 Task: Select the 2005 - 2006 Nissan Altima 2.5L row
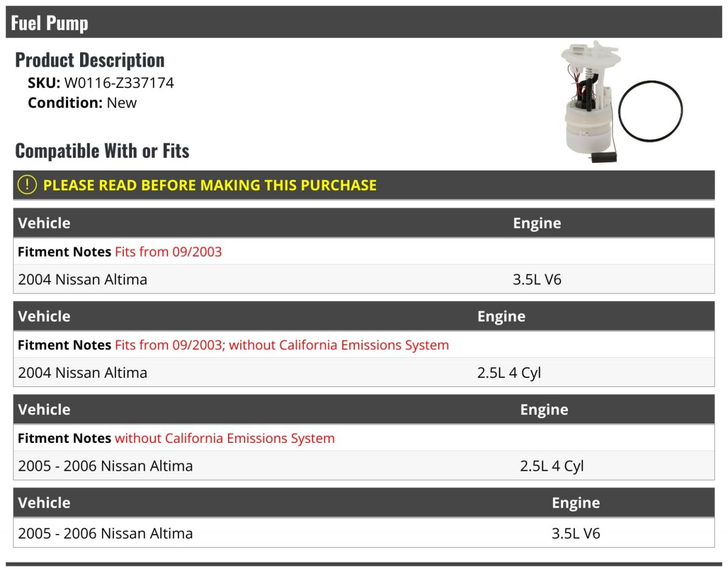pyautogui.click(x=364, y=466)
